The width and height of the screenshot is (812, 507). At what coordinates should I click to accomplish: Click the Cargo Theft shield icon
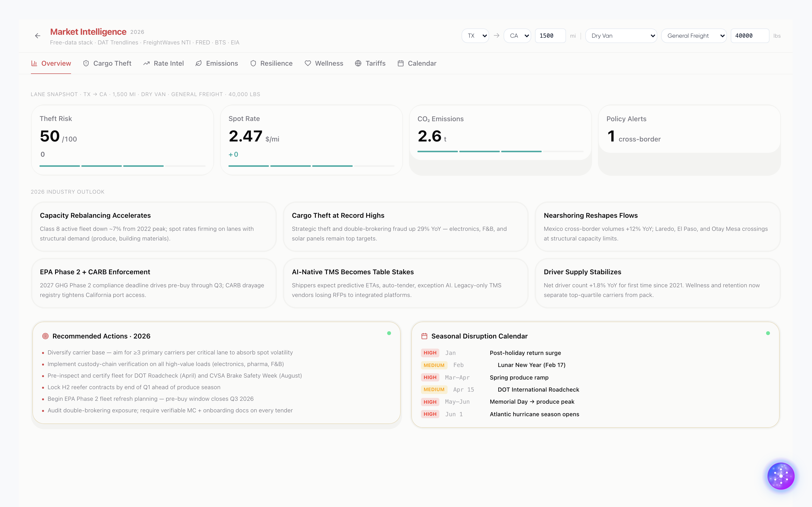(86, 63)
